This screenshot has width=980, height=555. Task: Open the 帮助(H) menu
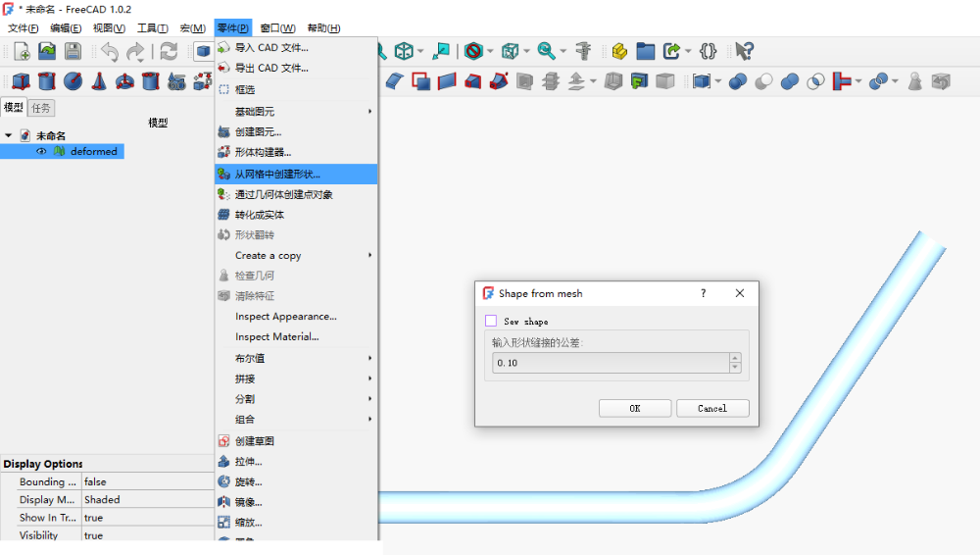(323, 28)
